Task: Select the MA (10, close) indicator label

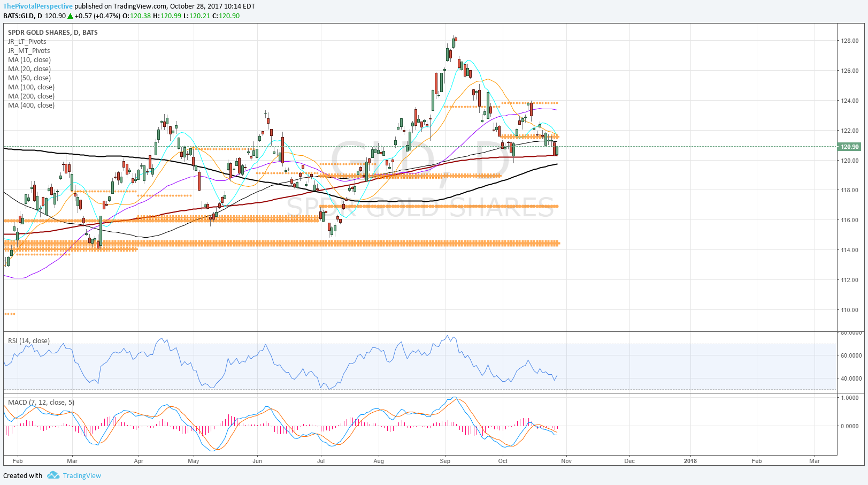Action: pyautogui.click(x=29, y=59)
